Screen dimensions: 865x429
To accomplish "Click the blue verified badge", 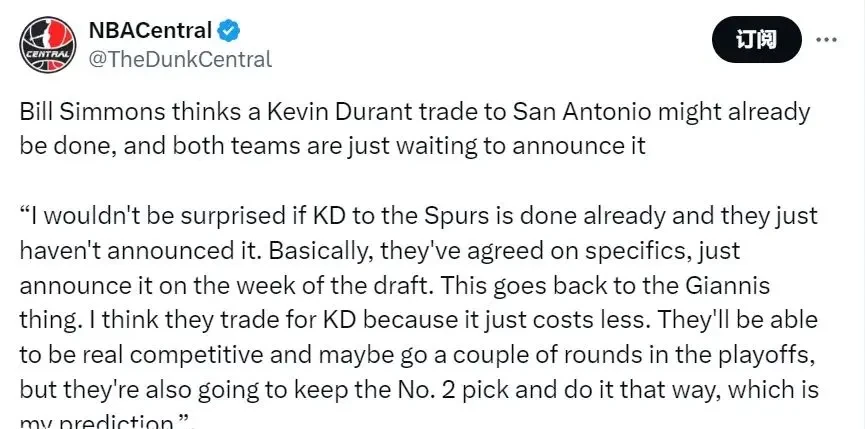I will pyautogui.click(x=228, y=31).
